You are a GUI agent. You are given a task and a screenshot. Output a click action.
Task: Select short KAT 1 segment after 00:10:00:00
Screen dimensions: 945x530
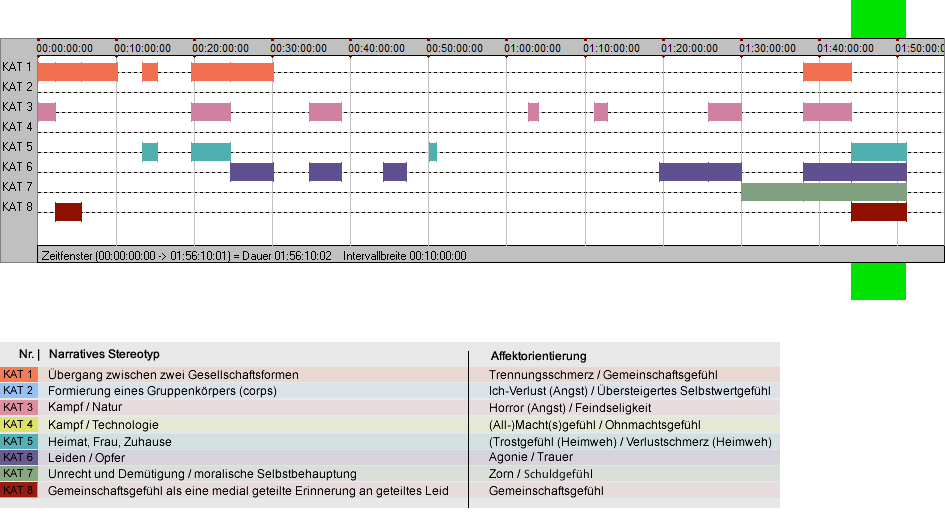coord(150,72)
